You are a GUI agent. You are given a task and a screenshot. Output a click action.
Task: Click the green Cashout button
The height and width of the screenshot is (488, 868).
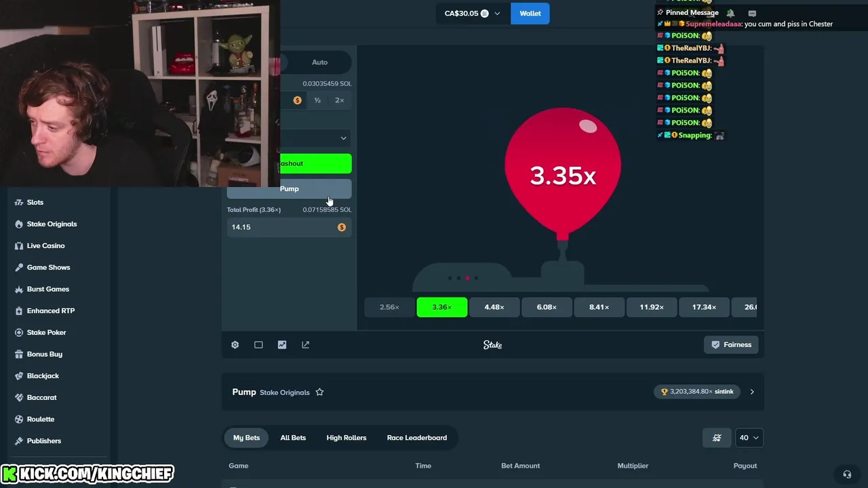coord(316,163)
